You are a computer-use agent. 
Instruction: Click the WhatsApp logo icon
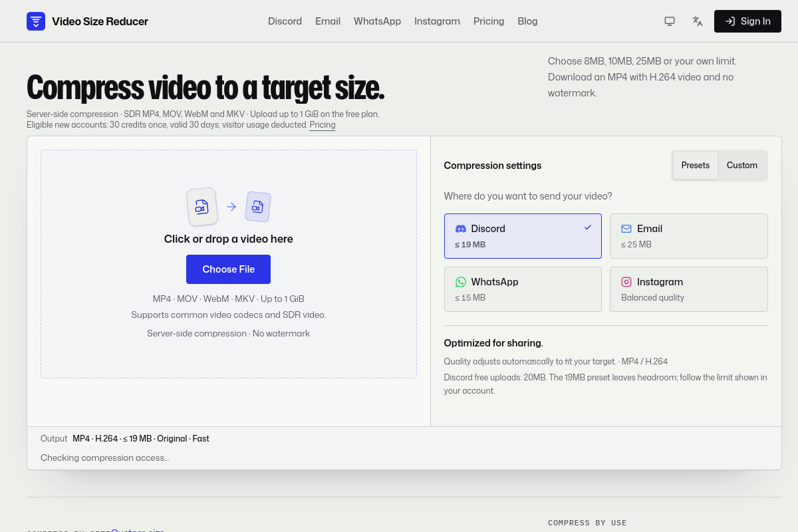point(460,282)
